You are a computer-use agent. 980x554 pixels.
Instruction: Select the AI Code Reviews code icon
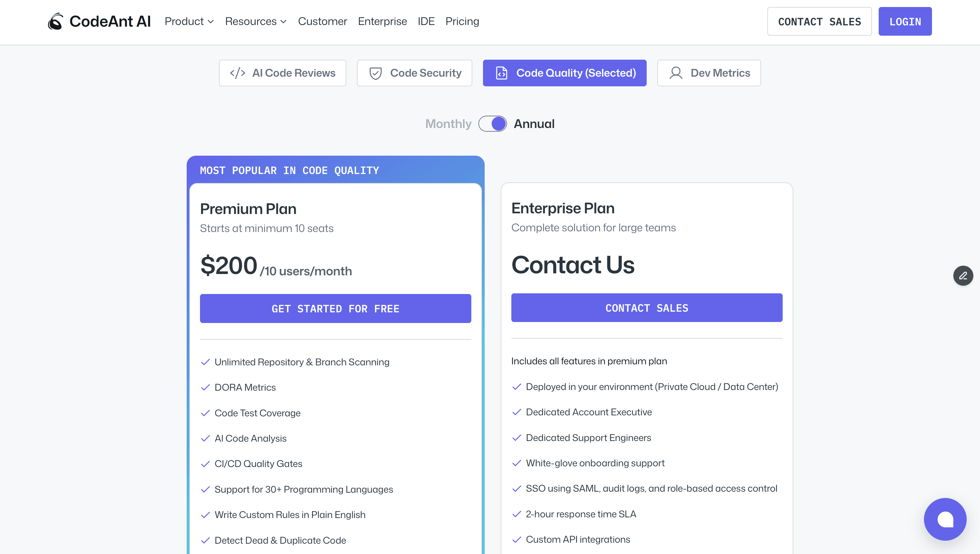[x=238, y=73]
